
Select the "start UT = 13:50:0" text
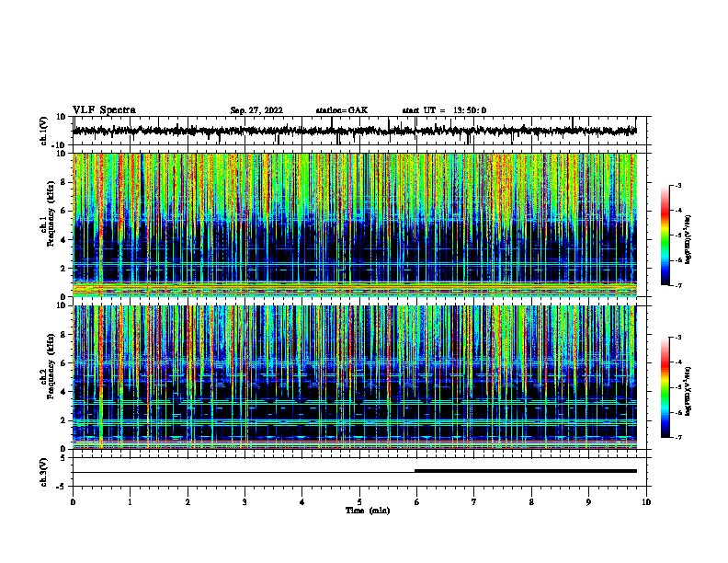[x=444, y=110]
